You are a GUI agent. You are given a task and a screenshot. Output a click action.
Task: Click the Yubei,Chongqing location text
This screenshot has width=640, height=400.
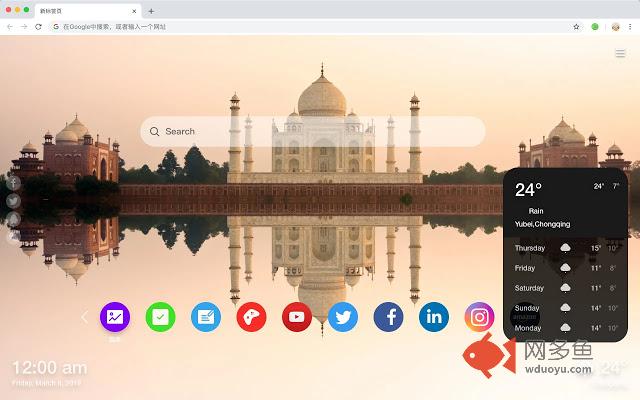542,224
